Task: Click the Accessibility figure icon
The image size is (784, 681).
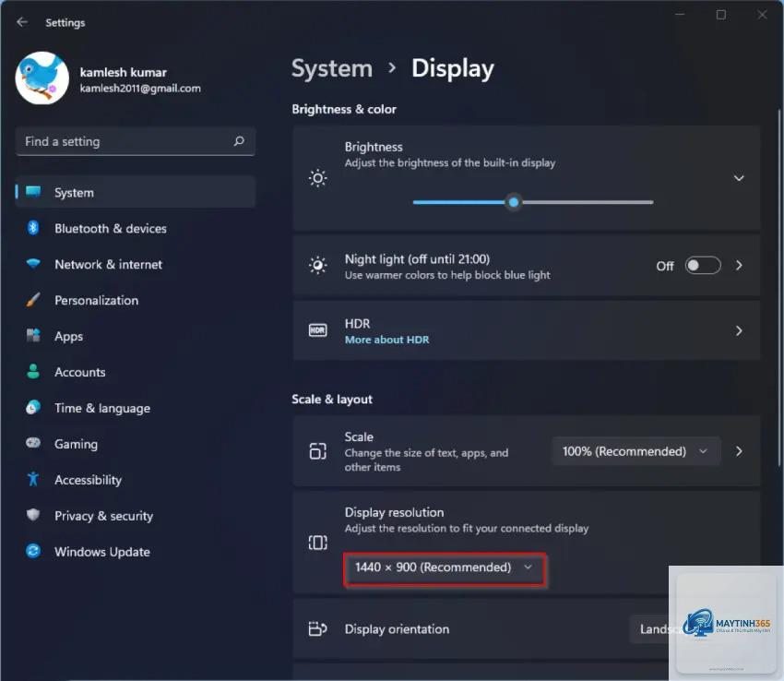Action: click(33, 479)
